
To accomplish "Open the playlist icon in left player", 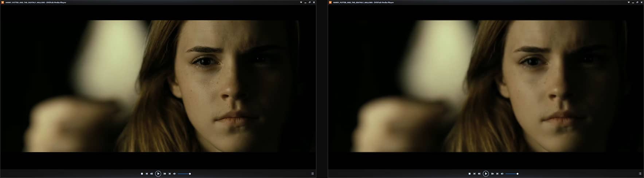I will tap(312, 174).
